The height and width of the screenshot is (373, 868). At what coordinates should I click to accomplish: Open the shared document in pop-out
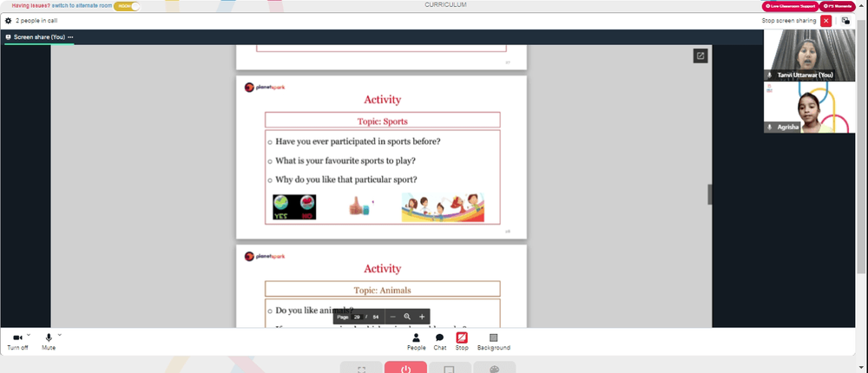(x=700, y=56)
